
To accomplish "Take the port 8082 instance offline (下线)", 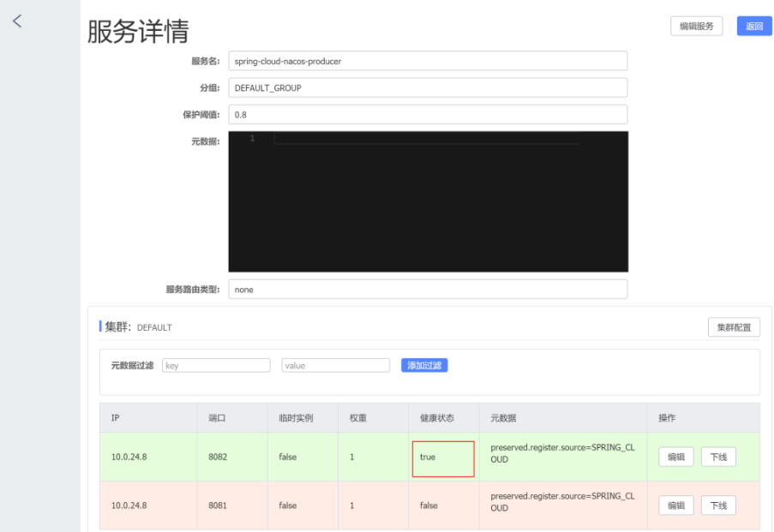I will tap(718, 457).
